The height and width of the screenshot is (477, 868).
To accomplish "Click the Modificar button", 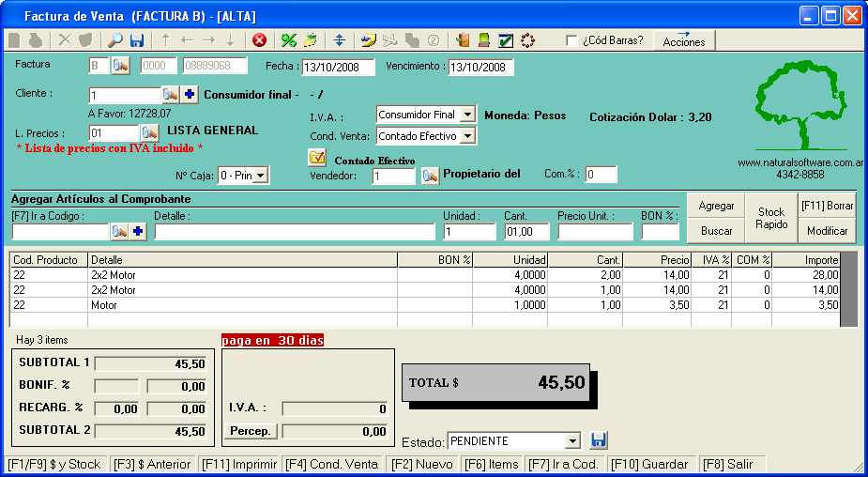I will [x=827, y=231].
